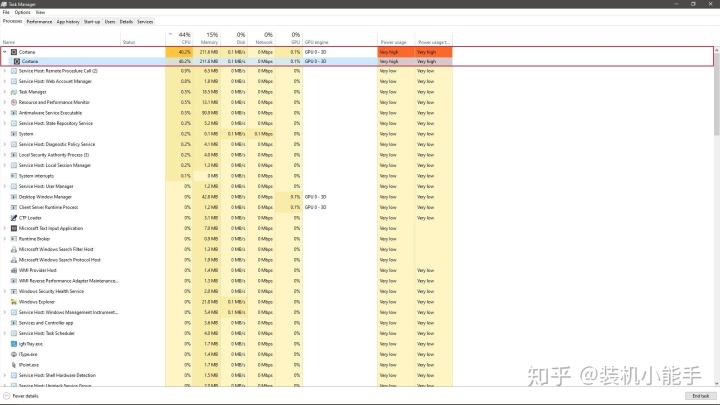Image resolution: width=720 pixels, height=405 pixels.
Task: Expand Local Security Authority Process row
Action: tap(5, 155)
